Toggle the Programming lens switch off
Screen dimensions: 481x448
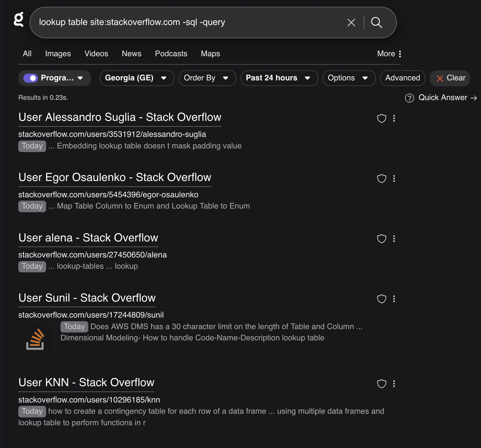click(31, 78)
